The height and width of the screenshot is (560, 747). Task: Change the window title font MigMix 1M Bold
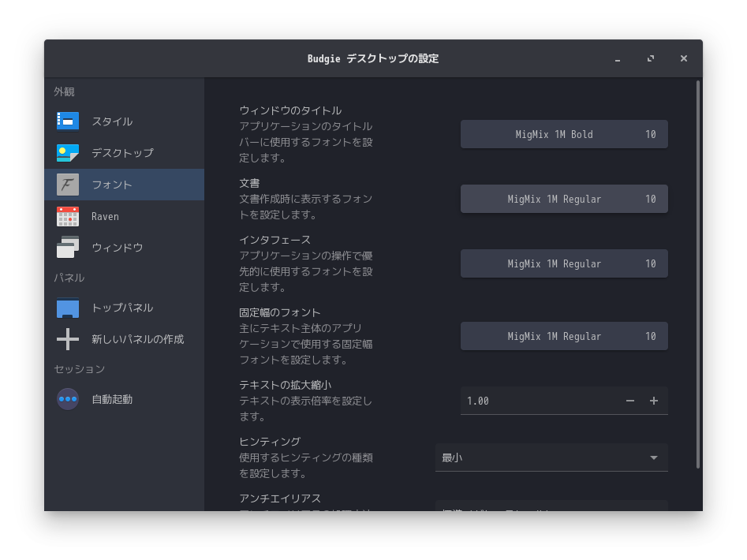(x=564, y=134)
